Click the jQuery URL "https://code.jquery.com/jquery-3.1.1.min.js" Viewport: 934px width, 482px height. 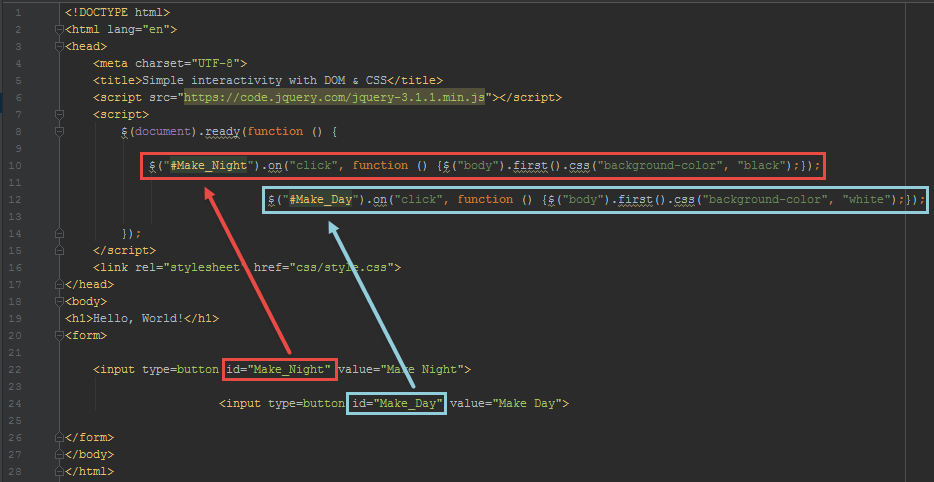pyautogui.click(x=335, y=97)
